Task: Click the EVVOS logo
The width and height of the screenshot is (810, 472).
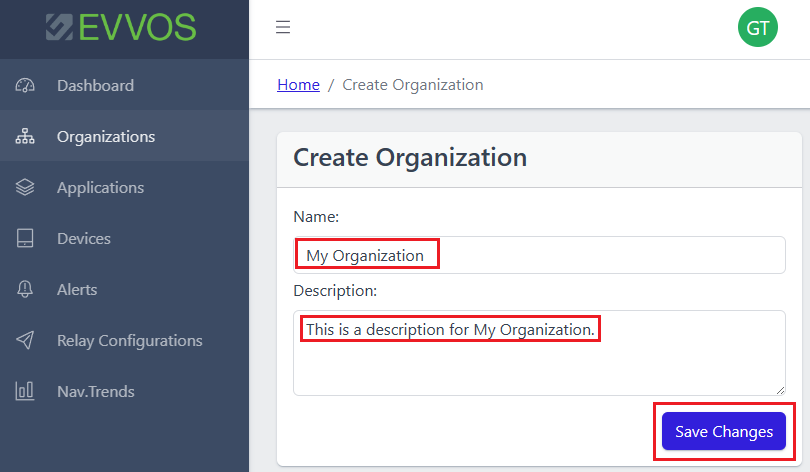Action: click(121, 27)
